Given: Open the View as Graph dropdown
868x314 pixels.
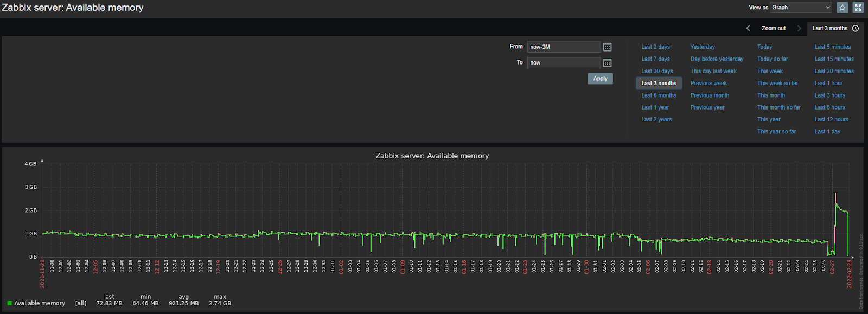Looking at the screenshot, I should click(x=801, y=7).
